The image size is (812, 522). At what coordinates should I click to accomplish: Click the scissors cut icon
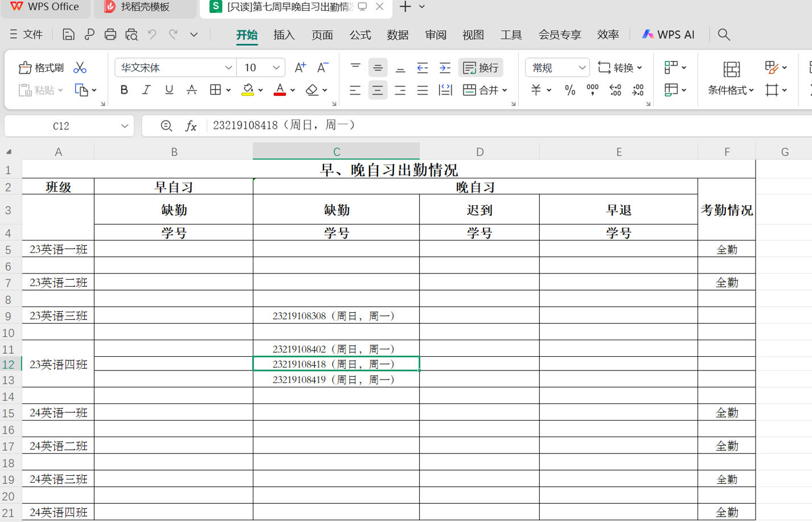coord(80,68)
